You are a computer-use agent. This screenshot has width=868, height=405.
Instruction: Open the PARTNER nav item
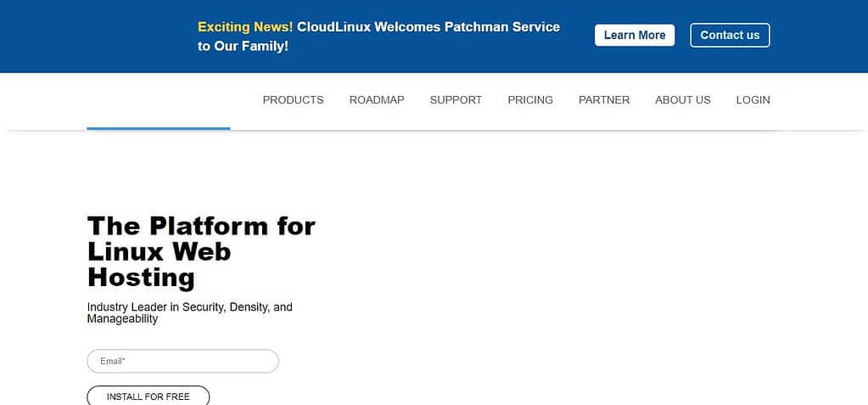click(x=604, y=99)
